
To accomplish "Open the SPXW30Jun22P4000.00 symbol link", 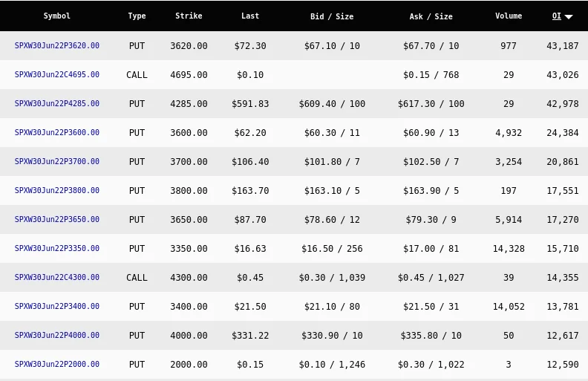I will tap(57, 335).
